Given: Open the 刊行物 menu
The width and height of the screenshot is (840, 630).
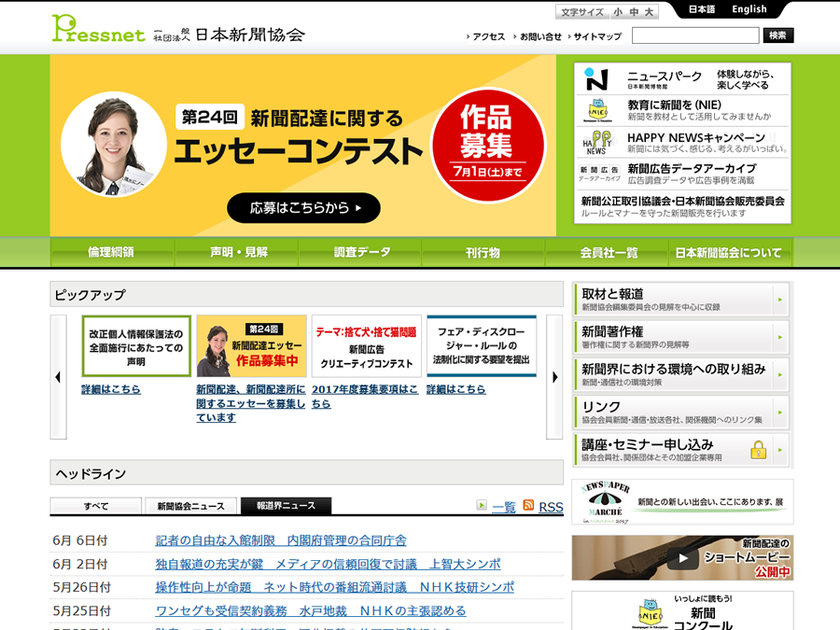Looking at the screenshot, I should [x=483, y=252].
